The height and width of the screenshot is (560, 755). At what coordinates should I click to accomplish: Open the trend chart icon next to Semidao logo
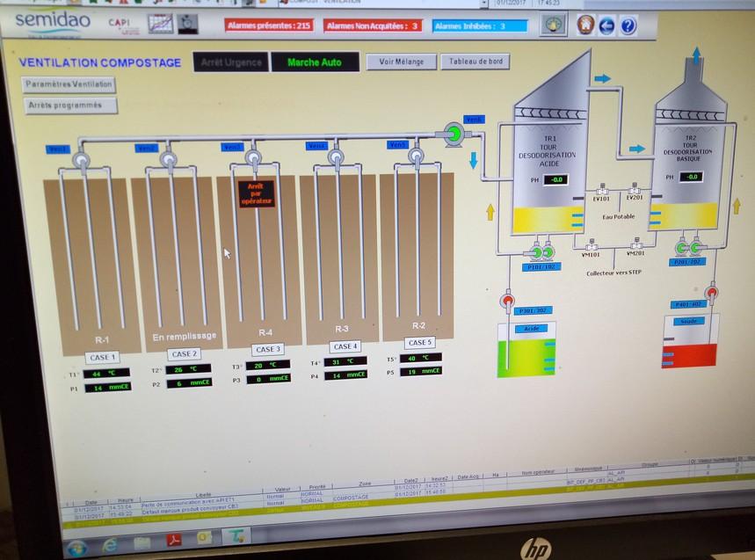pyautogui.click(x=161, y=23)
